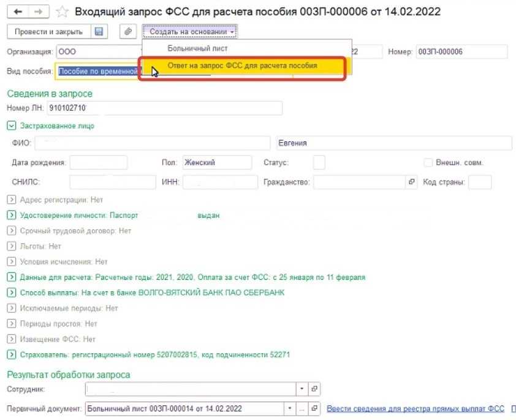Click the forward navigation arrow
Screen dimensions: 516x420
(38, 12)
